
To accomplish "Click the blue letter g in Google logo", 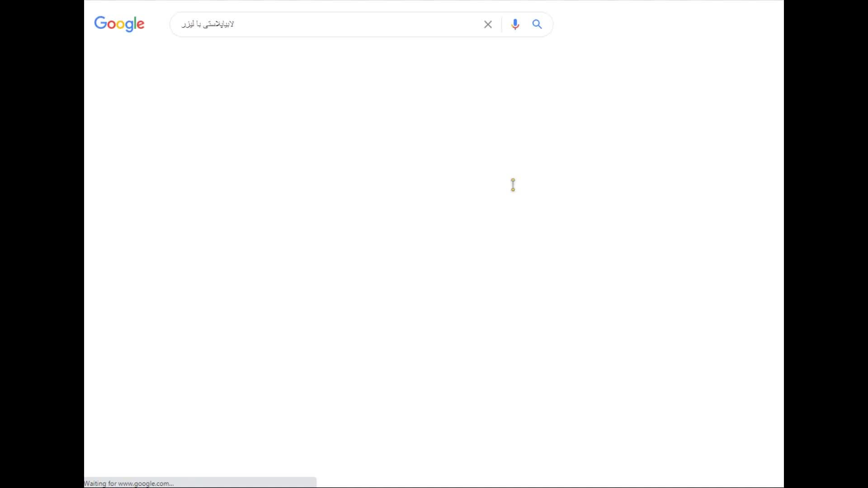I will [x=129, y=26].
